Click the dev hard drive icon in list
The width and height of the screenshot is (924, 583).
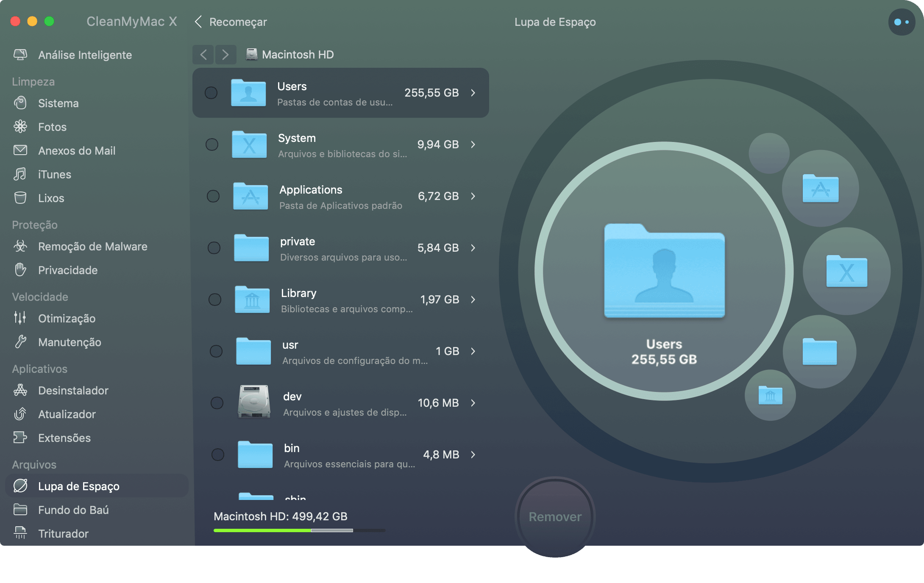point(254,402)
